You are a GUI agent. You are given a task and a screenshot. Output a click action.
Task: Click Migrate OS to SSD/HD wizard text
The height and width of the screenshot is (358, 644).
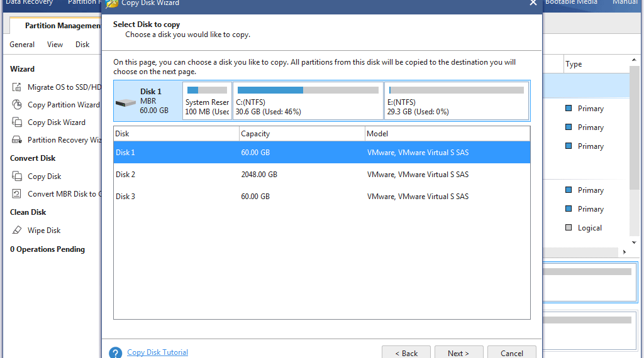(65, 87)
